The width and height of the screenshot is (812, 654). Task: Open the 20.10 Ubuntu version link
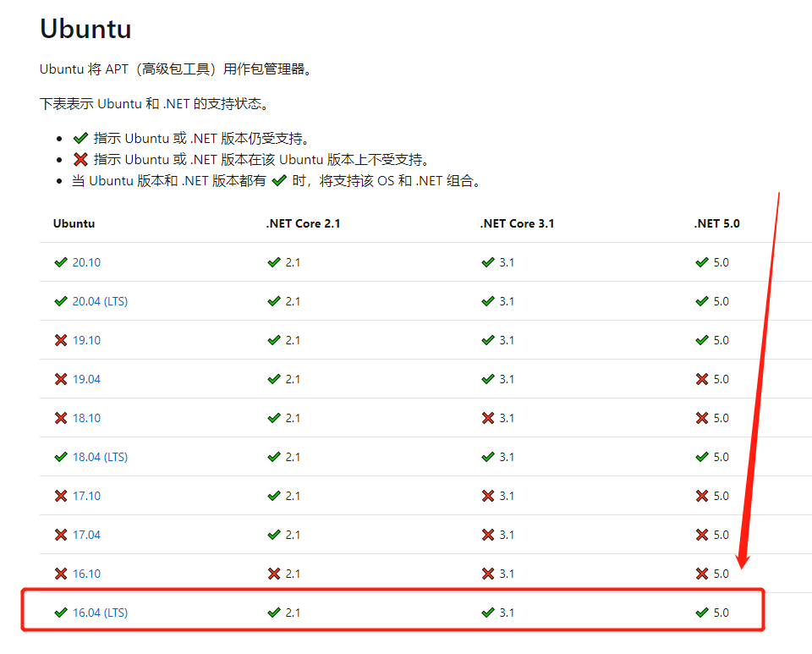(85, 262)
